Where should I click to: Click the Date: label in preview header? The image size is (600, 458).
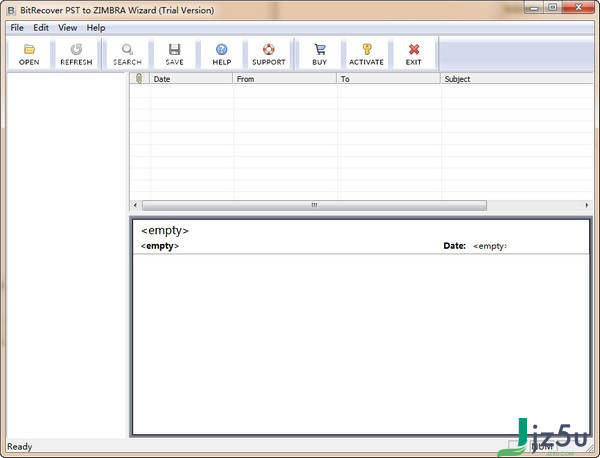[x=454, y=246]
